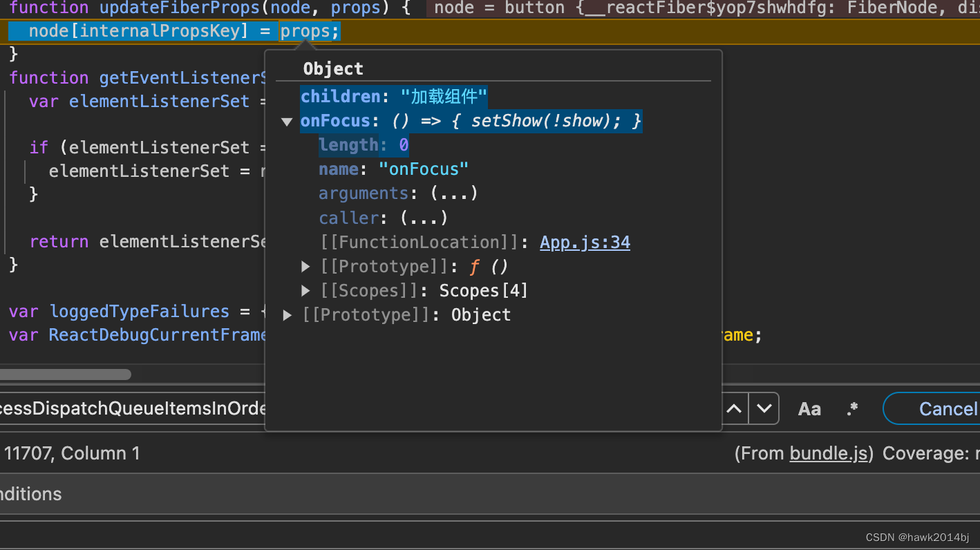
Task: Click the return elementListenerSet statement
Action: pyautogui.click(x=148, y=242)
